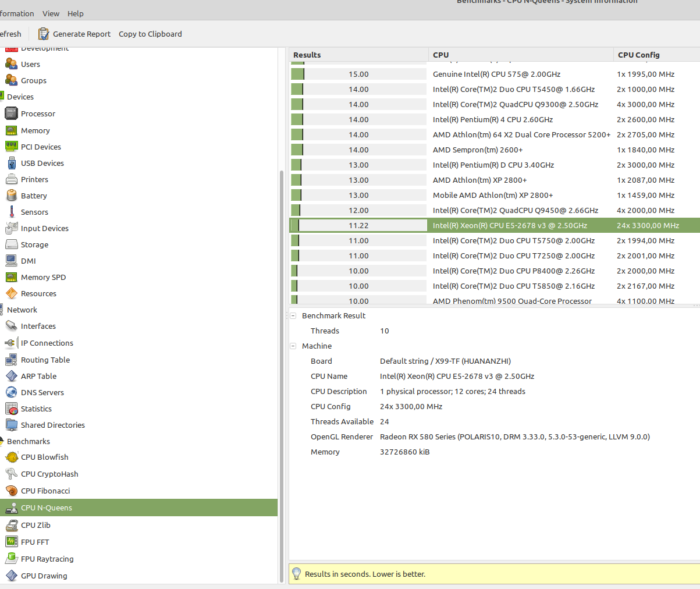Open the CPU Fibonacci shell icon
This screenshot has width=700, height=589.
[11, 491]
